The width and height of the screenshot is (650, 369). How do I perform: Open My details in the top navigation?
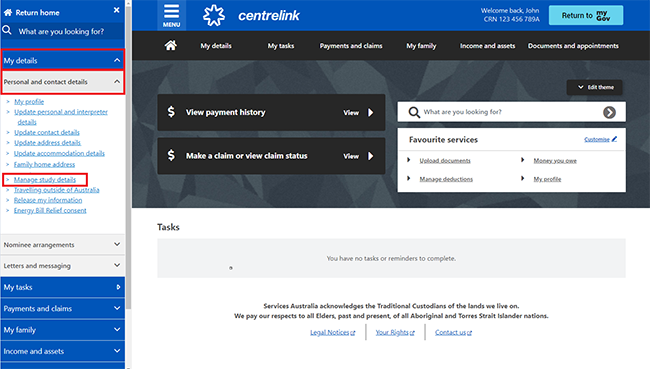pos(216,46)
